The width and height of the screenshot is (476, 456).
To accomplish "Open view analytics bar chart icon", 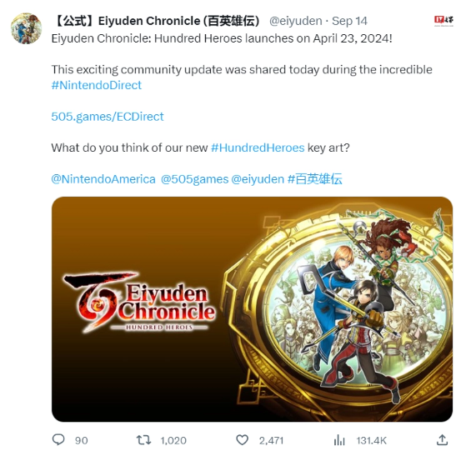I will (339, 440).
